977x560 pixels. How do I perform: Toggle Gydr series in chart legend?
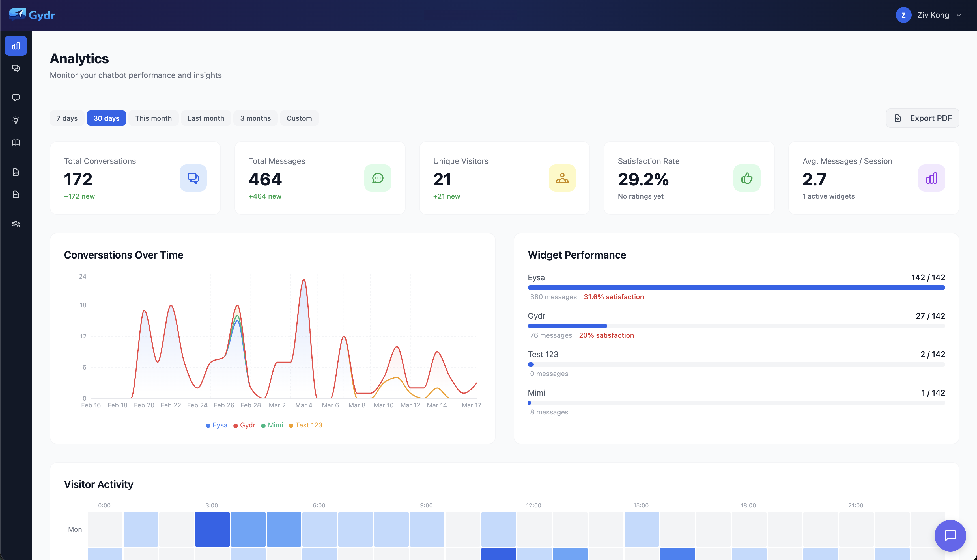click(244, 425)
